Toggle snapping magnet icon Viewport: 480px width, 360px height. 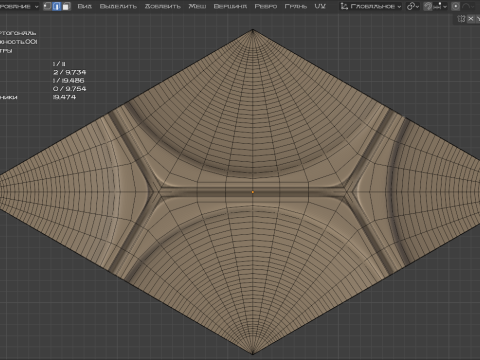pyautogui.click(x=428, y=6)
